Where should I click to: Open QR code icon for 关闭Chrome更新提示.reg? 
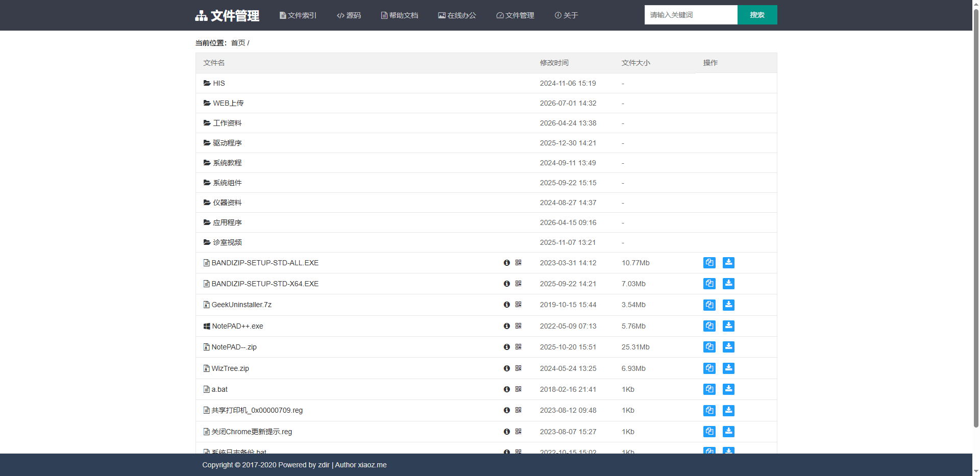click(518, 432)
